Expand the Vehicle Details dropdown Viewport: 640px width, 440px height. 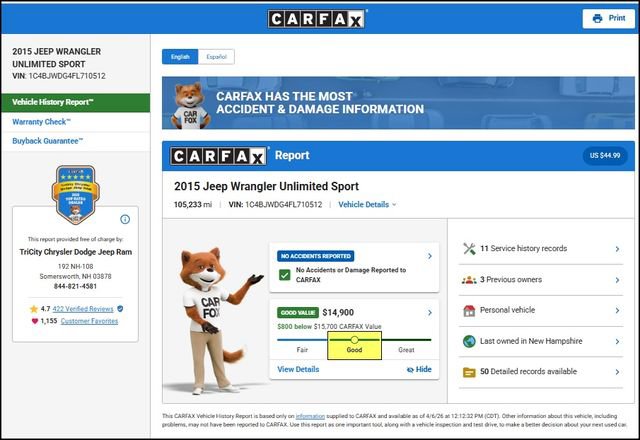(367, 204)
